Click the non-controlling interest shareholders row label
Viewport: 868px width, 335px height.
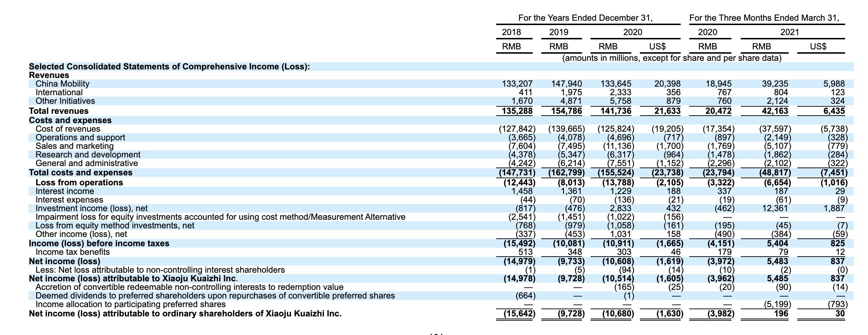click(160, 270)
